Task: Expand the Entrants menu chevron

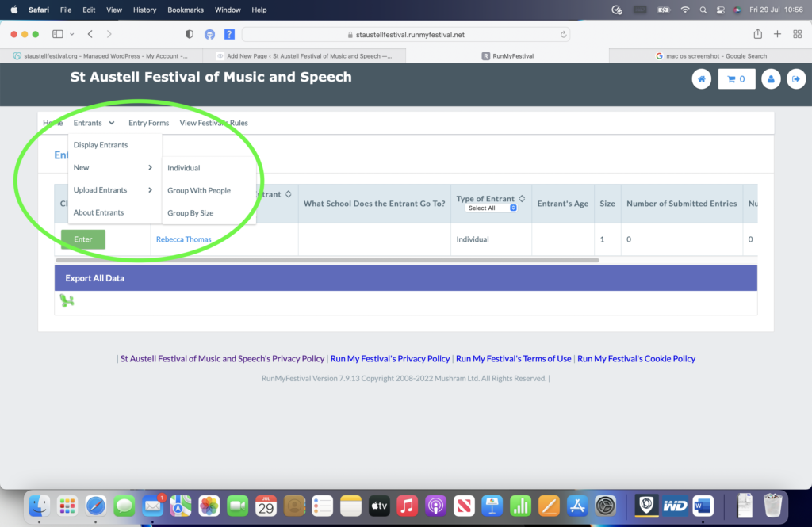Action: pos(111,123)
